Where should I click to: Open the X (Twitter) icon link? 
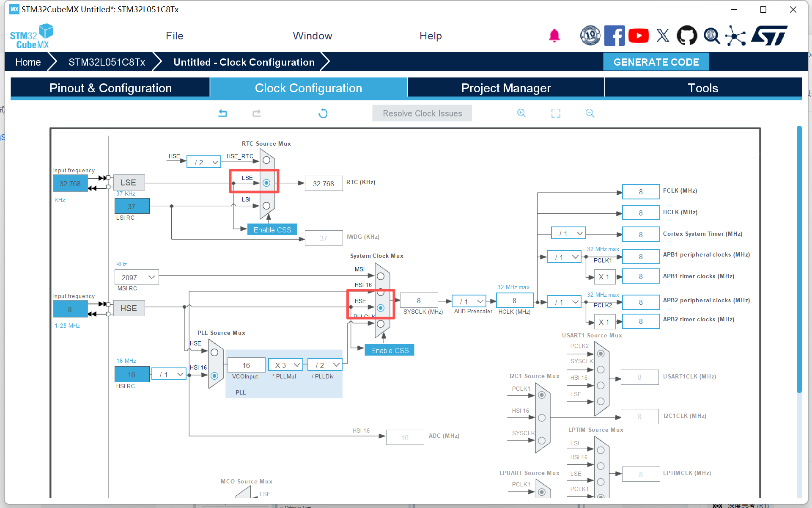(x=663, y=36)
